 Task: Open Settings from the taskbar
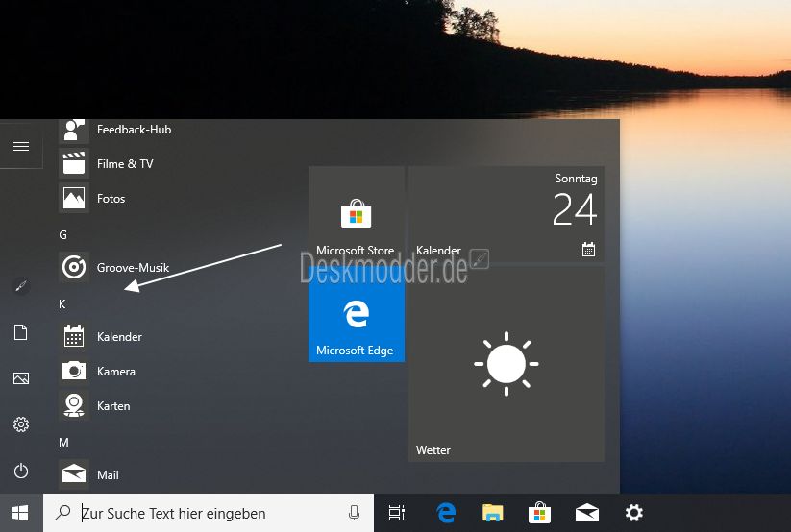(x=634, y=513)
